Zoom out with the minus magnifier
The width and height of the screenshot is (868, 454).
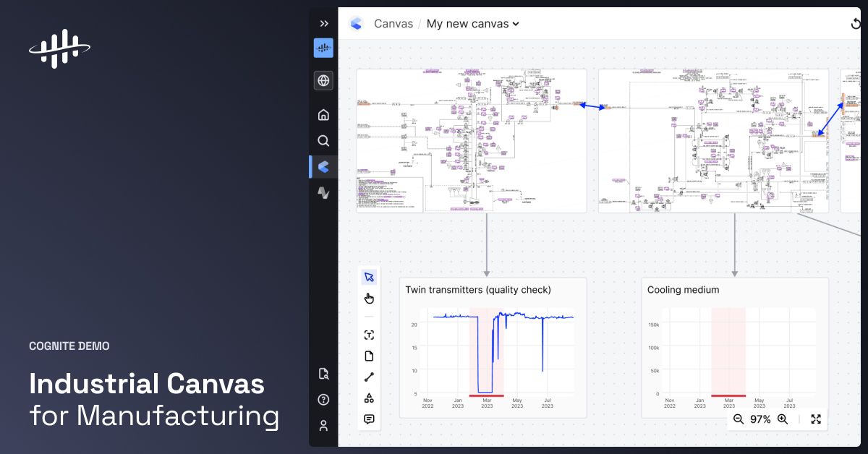click(739, 419)
